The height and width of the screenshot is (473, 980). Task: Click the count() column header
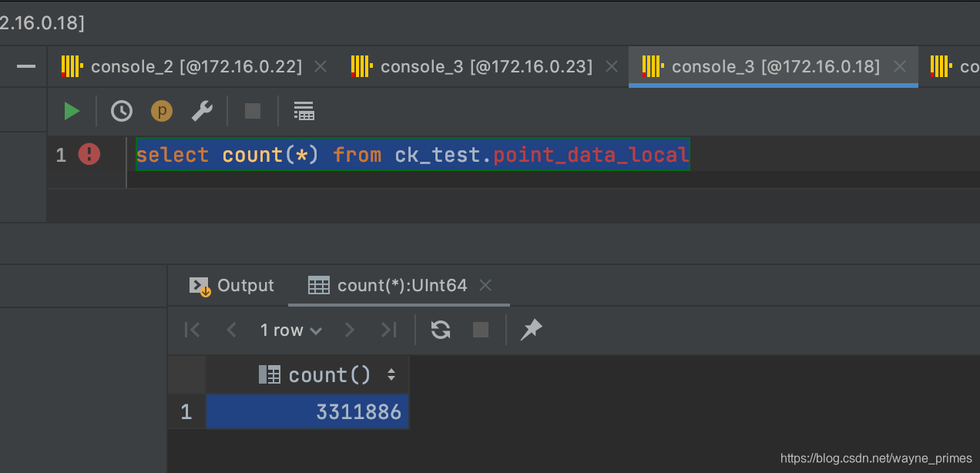[307, 375]
